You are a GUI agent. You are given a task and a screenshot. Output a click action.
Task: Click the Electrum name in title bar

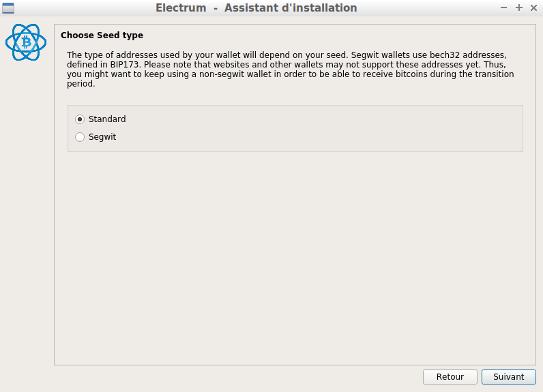pyautogui.click(x=181, y=7)
